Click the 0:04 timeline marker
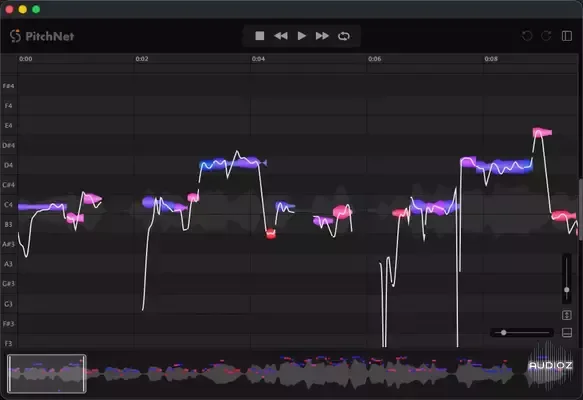Screen dimensions: 583x400 [258, 59]
